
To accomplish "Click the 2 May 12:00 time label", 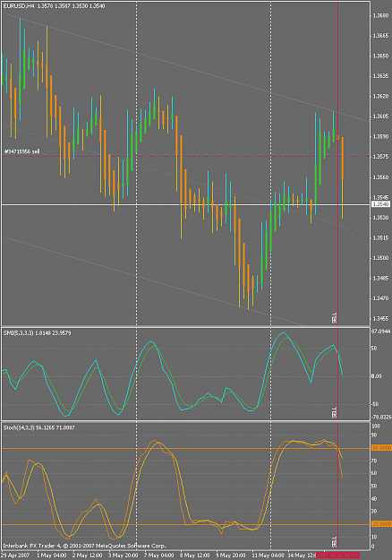I will click(87, 556).
